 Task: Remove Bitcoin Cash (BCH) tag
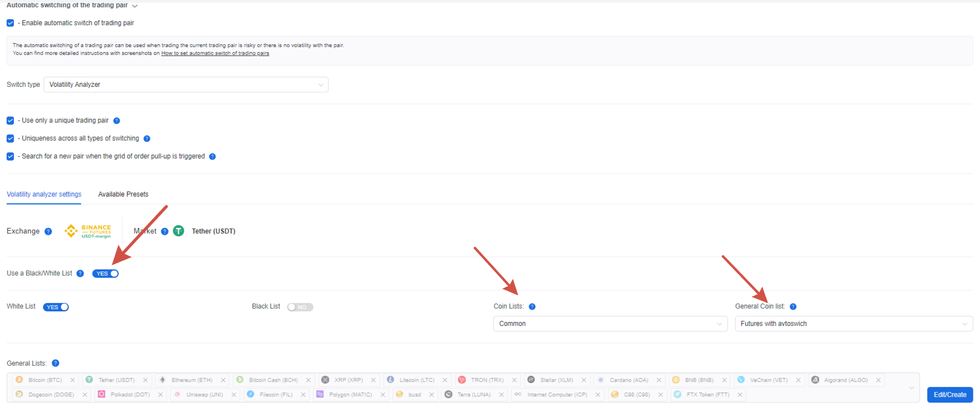308,380
